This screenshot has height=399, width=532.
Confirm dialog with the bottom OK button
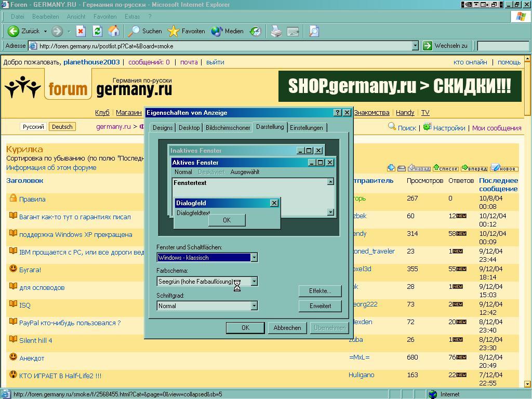tap(245, 328)
